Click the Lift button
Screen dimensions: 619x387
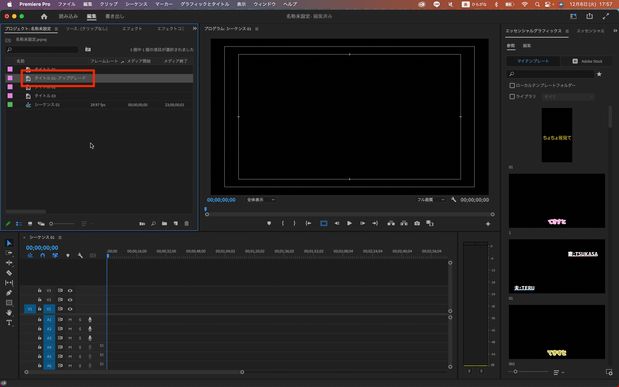[391, 224]
